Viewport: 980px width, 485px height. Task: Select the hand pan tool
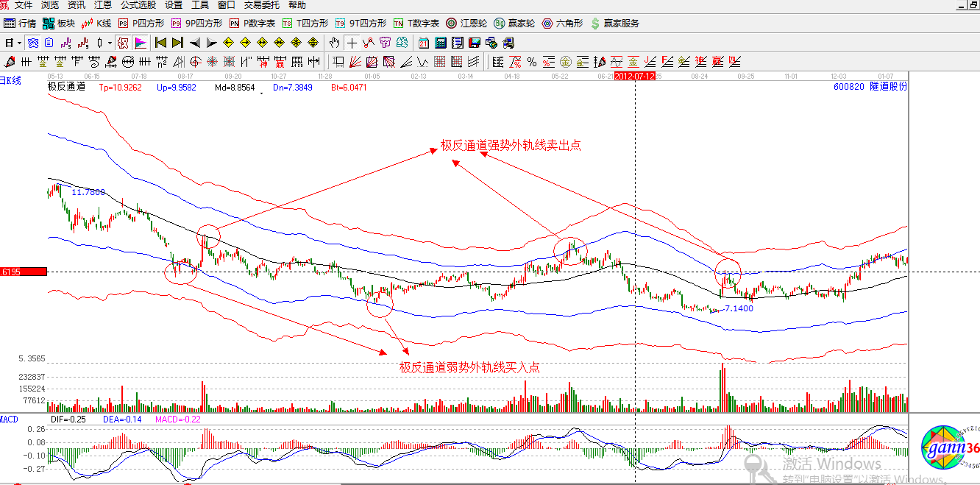[333, 42]
